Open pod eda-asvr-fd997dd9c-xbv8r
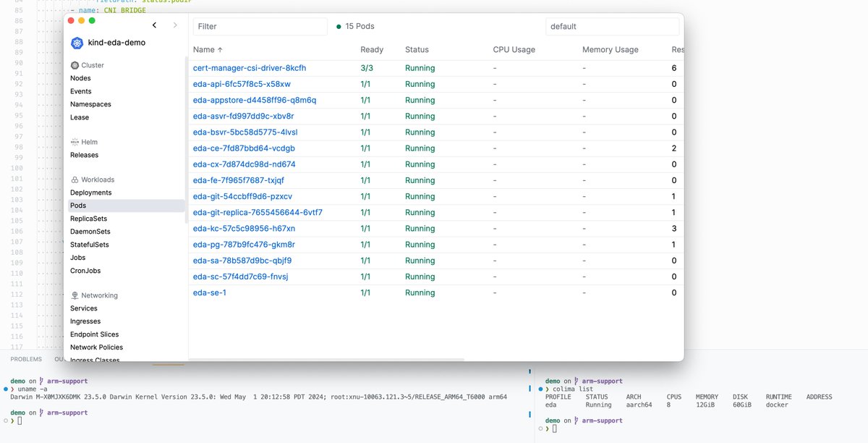This screenshot has width=868, height=443. tap(244, 116)
